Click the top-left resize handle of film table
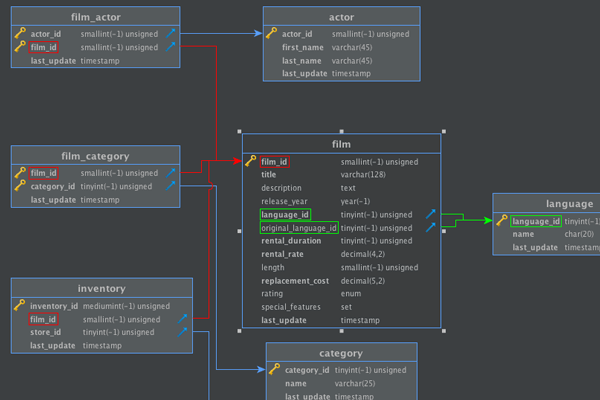This screenshot has width=600, height=400. coord(240,131)
